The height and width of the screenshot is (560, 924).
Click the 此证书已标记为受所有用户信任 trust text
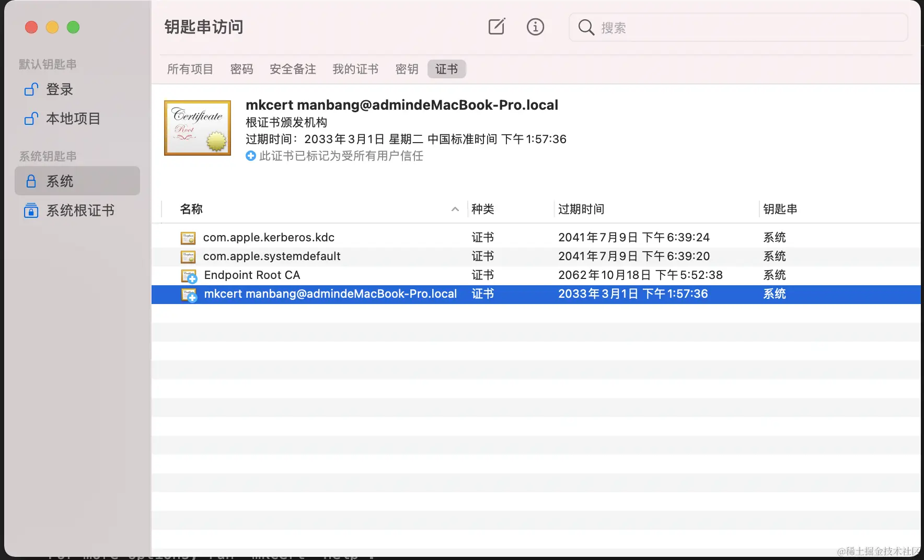tap(341, 156)
